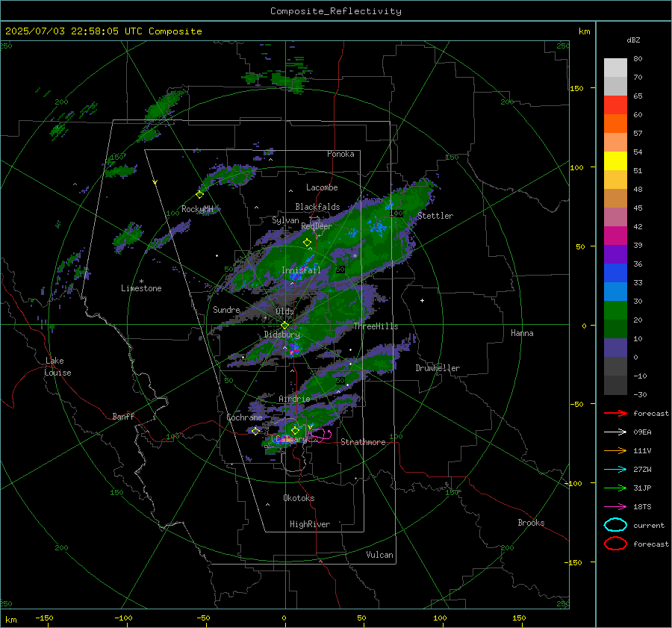Click the Limestone label

coord(141,288)
